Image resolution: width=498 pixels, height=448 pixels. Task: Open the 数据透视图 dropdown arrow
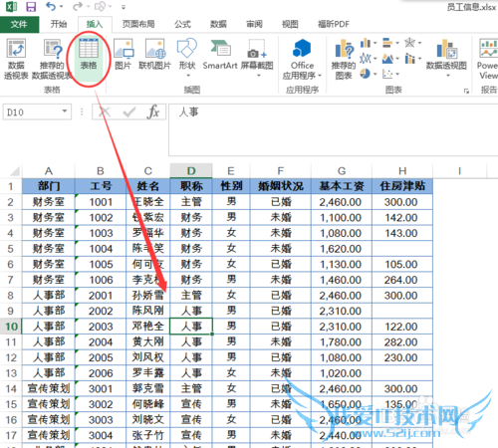[x=448, y=76]
